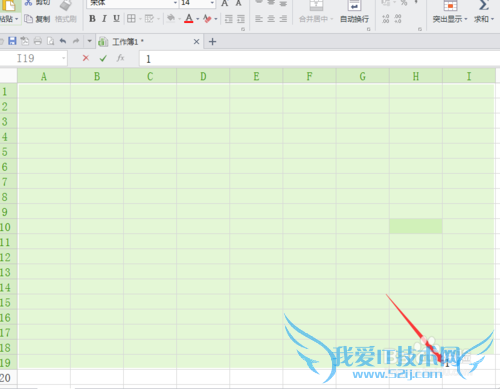Add a new document tab with plus
This screenshot has height=389, width=500.
point(212,42)
